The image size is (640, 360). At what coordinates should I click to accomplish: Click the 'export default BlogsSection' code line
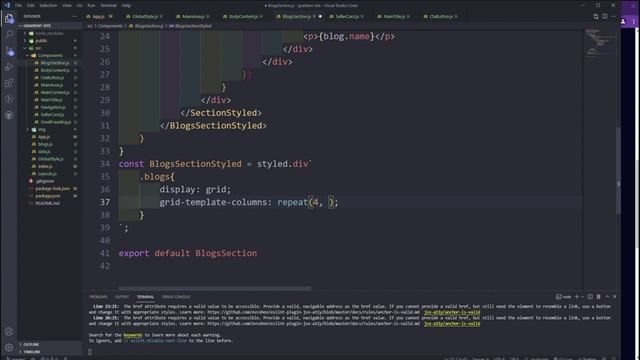(188, 253)
